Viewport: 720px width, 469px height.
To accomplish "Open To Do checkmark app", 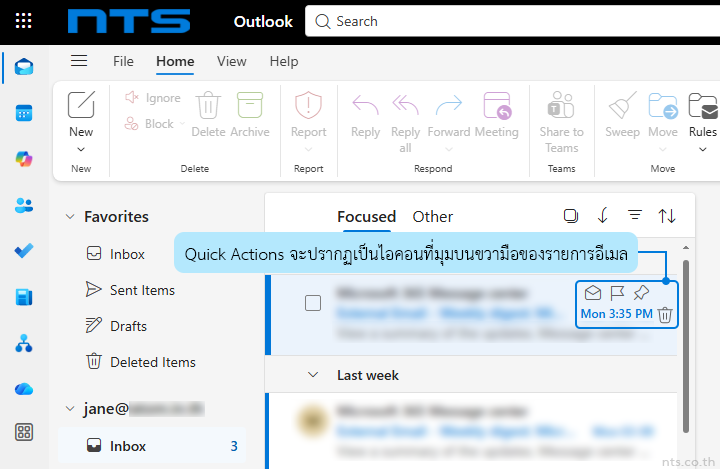I will tap(24, 251).
